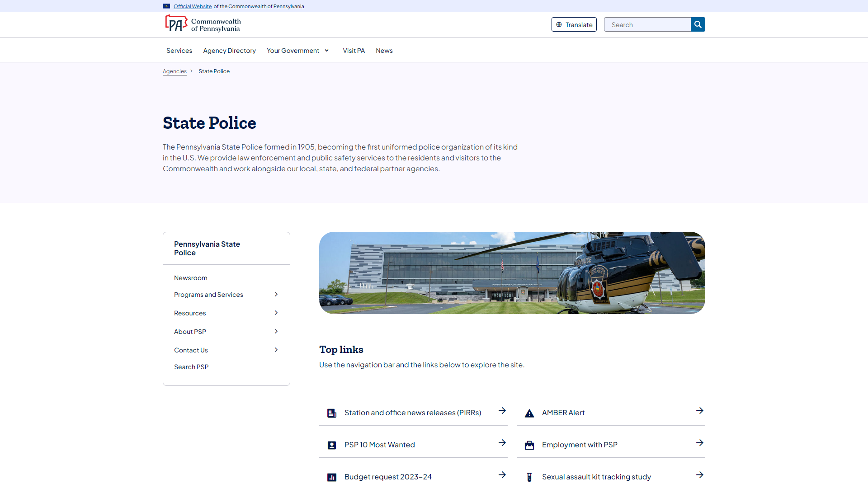This screenshot has height=488, width=868.
Task: Click inside the Search input field
Action: coord(647,24)
